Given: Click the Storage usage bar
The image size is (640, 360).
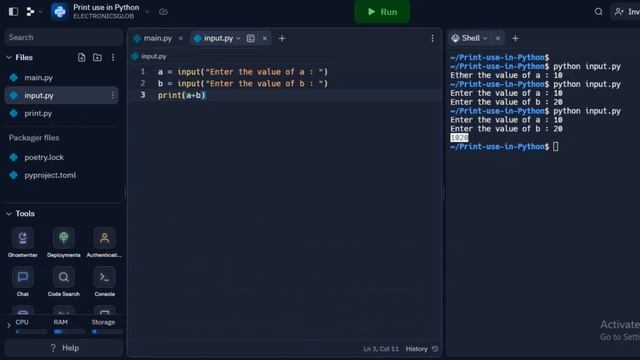Looking at the screenshot, I should click(x=107, y=332).
